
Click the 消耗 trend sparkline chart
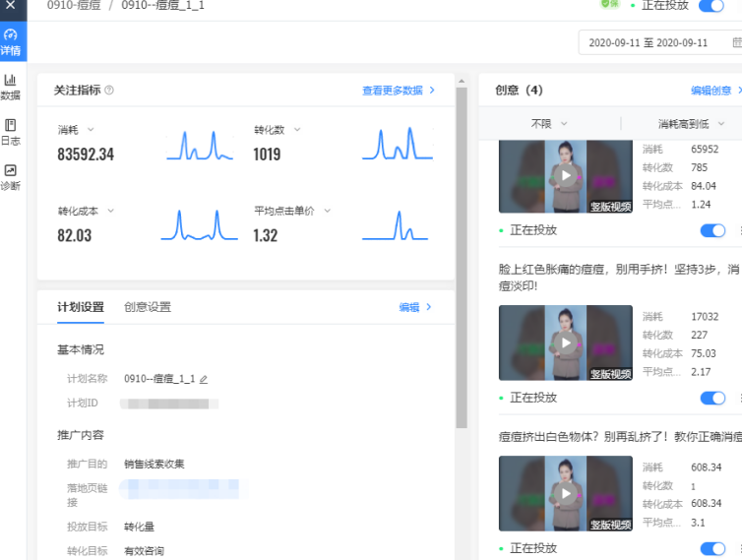click(200, 145)
